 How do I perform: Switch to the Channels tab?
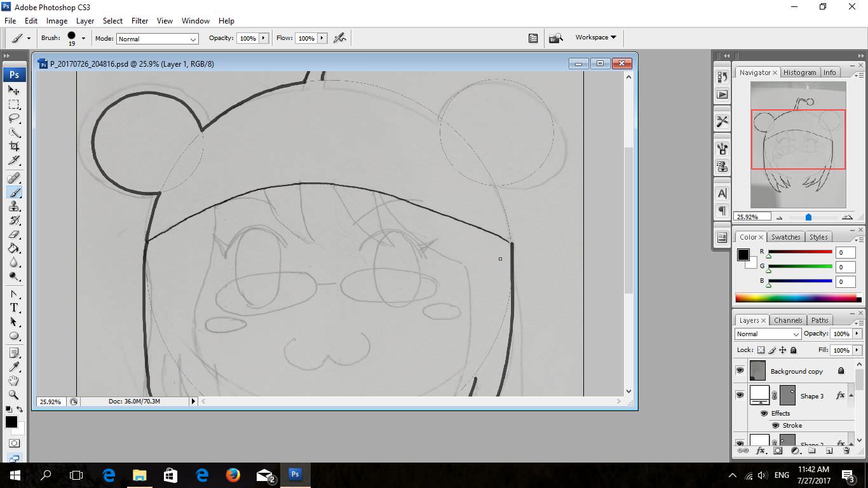(x=787, y=320)
